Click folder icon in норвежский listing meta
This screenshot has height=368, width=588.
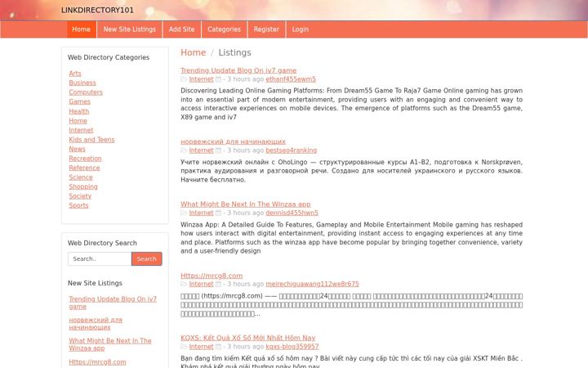(x=184, y=150)
